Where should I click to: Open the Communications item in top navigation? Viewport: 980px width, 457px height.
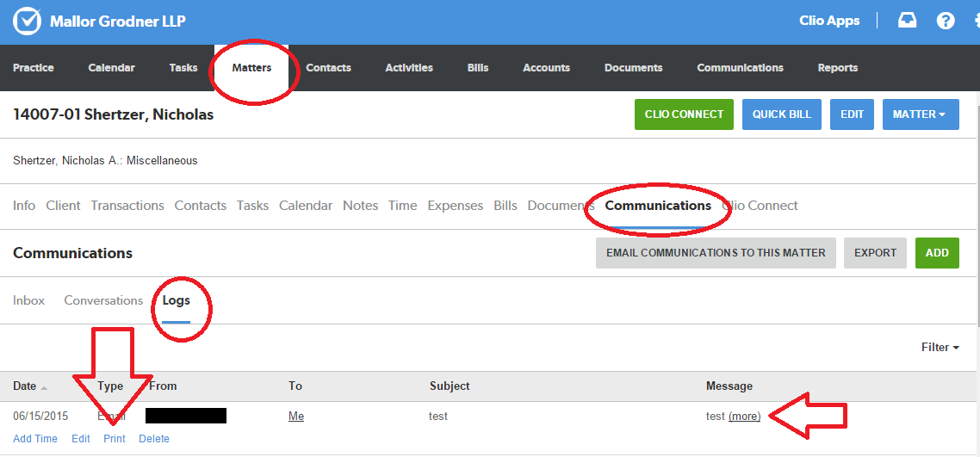(740, 68)
